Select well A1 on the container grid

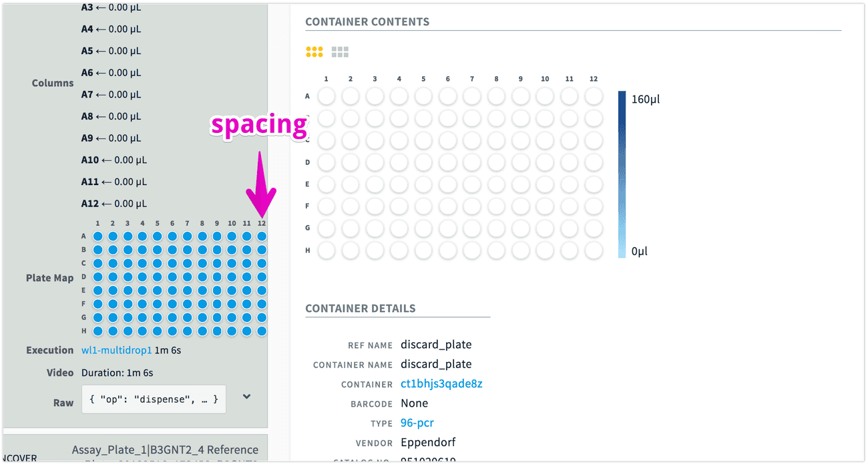pyautogui.click(x=326, y=96)
